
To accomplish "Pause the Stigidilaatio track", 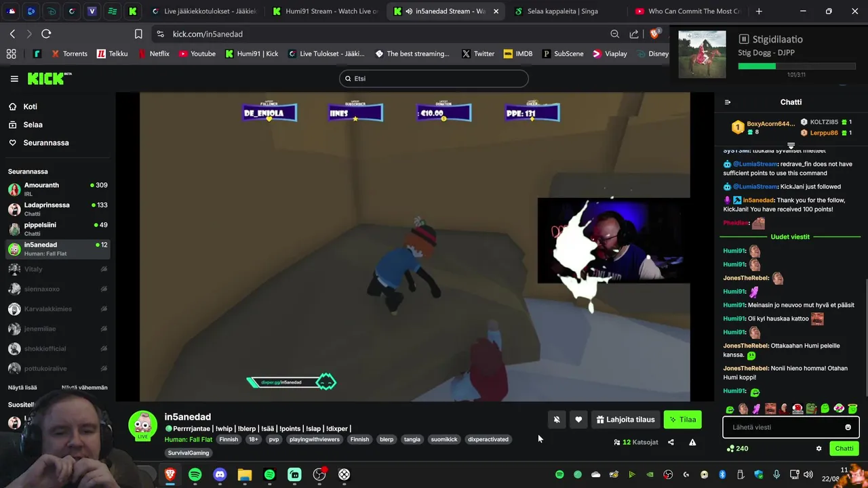I will tap(744, 39).
